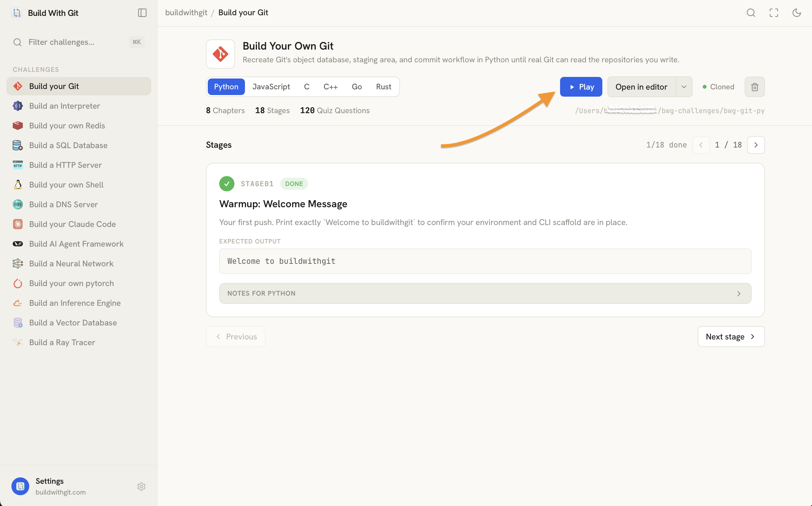Open Build your Git challenge
This screenshot has height=506, width=812.
point(78,86)
